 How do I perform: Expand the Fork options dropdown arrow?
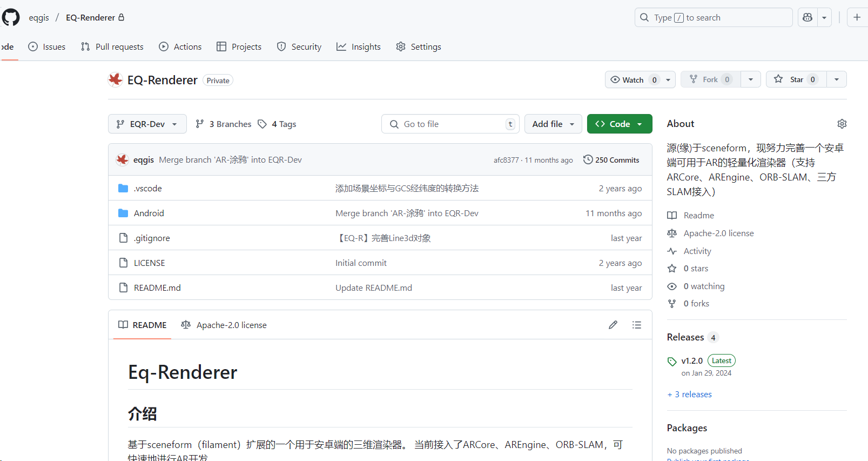[x=751, y=79]
